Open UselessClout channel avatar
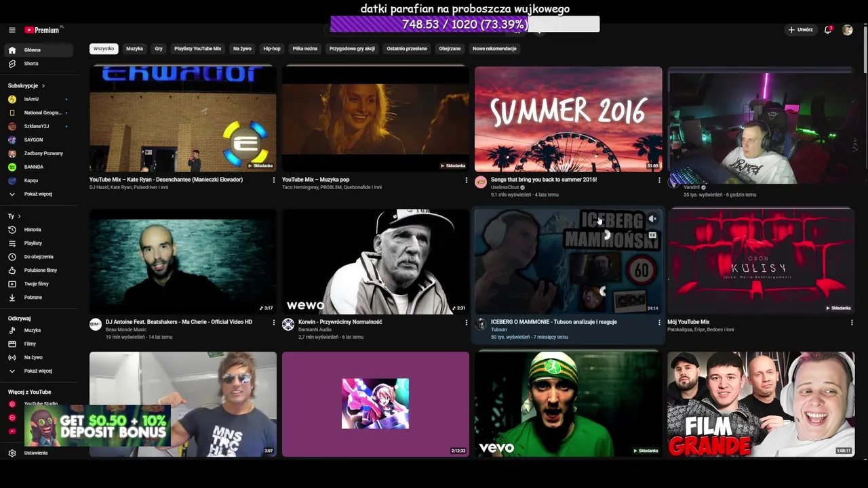The width and height of the screenshot is (868, 488). [481, 182]
